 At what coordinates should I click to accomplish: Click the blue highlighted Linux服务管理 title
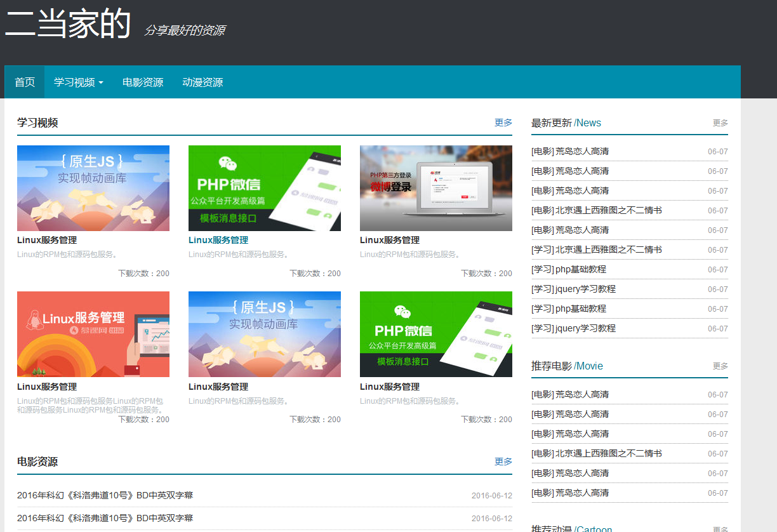coord(218,240)
